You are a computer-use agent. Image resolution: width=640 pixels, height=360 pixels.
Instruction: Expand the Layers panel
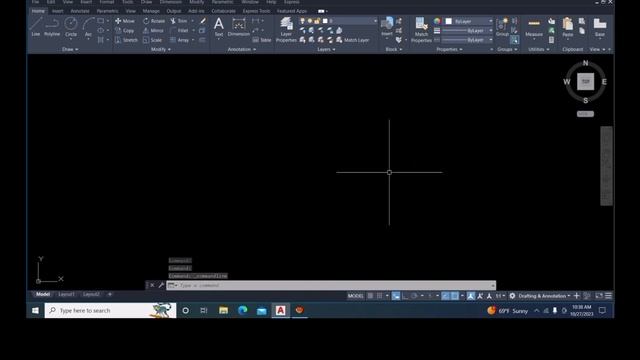(326, 49)
